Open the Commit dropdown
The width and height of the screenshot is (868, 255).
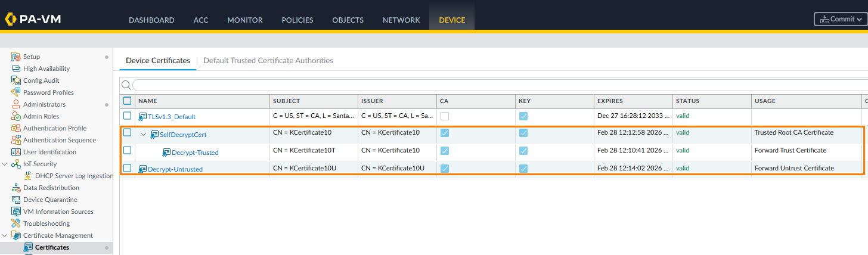841,19
